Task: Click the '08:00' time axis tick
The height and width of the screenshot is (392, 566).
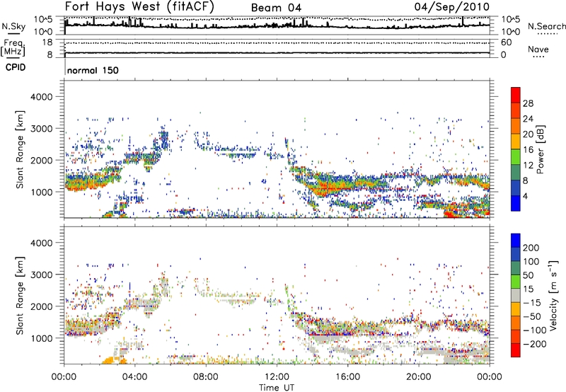Action: click(206, 377)
